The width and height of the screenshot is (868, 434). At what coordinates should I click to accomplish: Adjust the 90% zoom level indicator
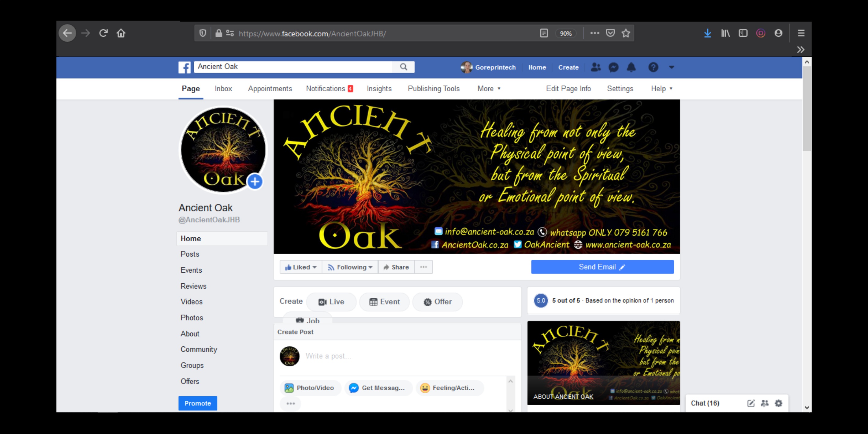point(565,33)
